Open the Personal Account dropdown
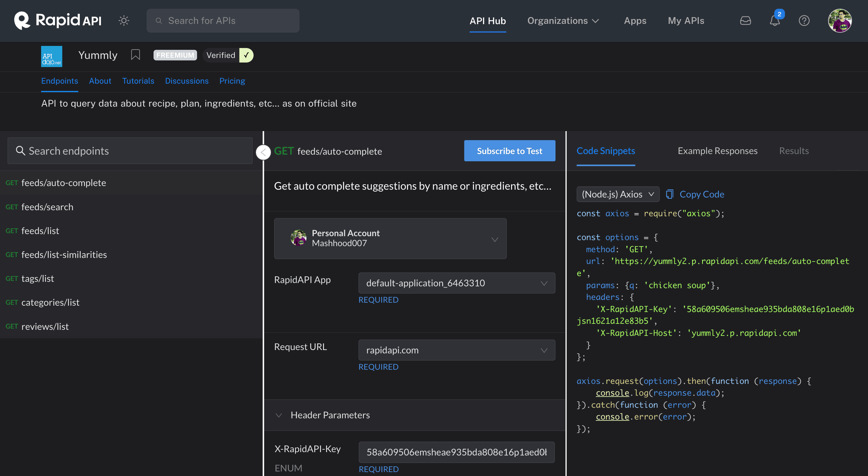Image resolution: width=868 pixels, height=476 pixels. (x=390, y=238)
